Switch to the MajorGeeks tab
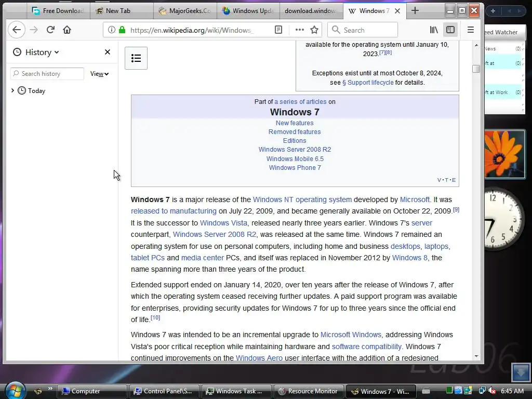This screenshot has width=532, height=399. click(x=185, y=11)
